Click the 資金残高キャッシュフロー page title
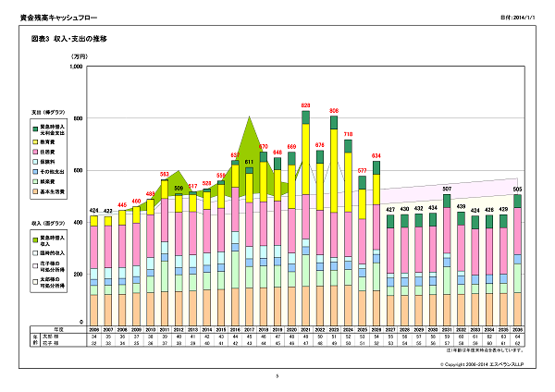Viewport: 555px width, 392px height. [58, 18]
